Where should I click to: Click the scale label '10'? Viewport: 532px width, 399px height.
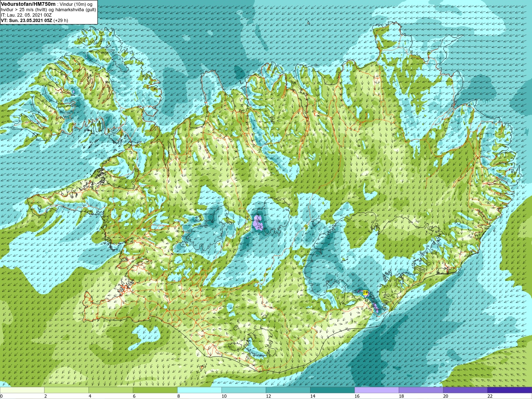click(224, 396)
